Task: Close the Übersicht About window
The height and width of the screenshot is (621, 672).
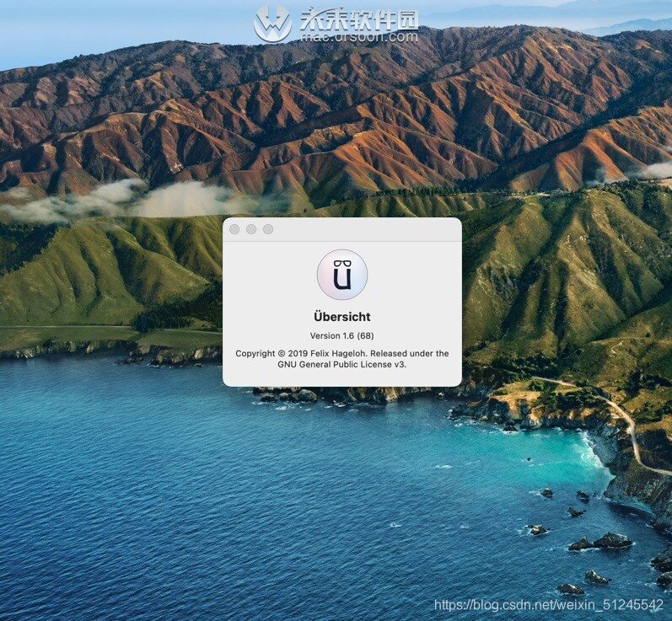Action: click(234, 229)
